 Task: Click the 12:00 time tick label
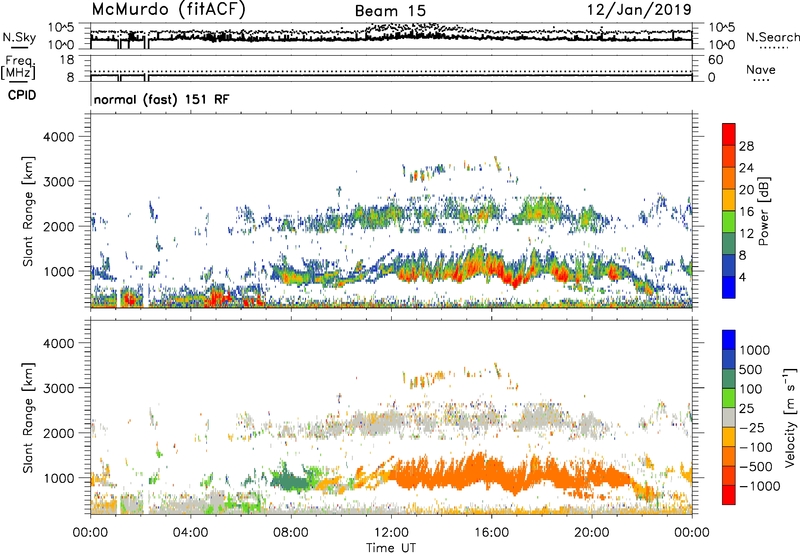391,533
